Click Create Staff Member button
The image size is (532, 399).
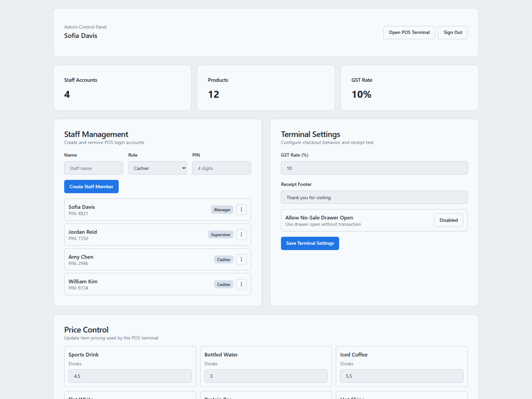coord(91,186)
